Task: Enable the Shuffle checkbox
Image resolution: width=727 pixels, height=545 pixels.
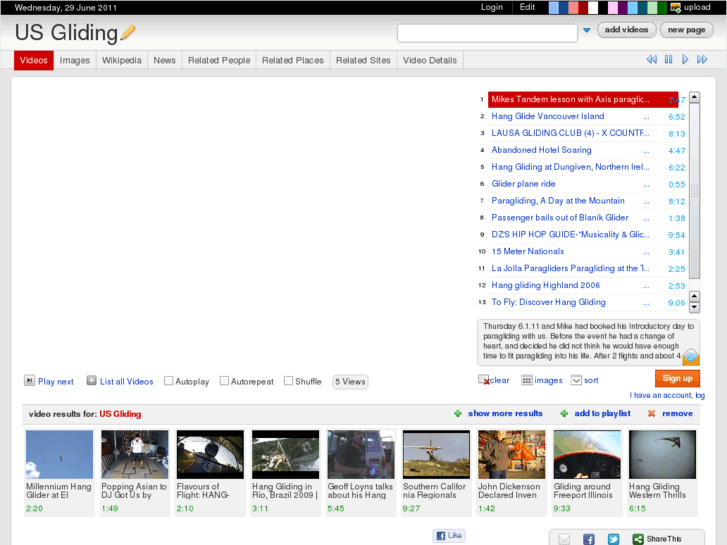Action: click(288, 381)
